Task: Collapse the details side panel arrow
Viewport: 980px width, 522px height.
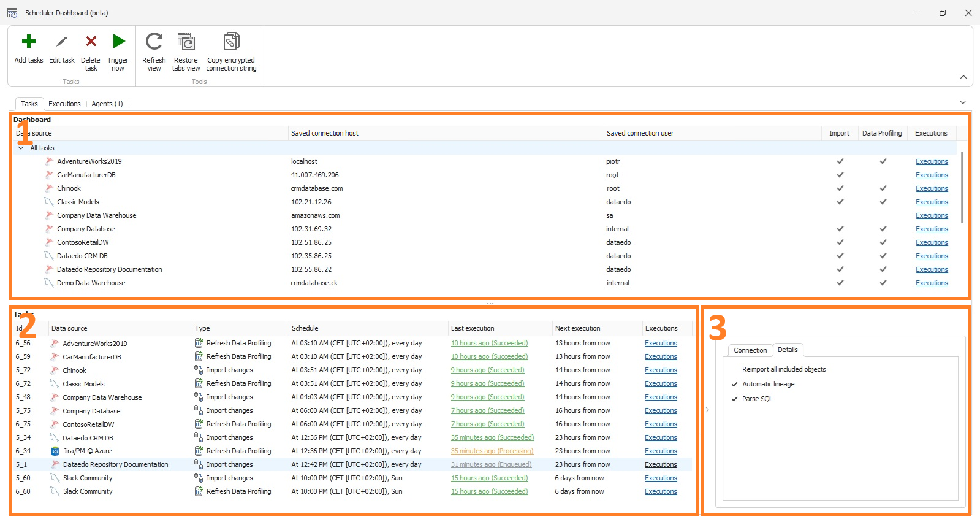Action: 707,410
